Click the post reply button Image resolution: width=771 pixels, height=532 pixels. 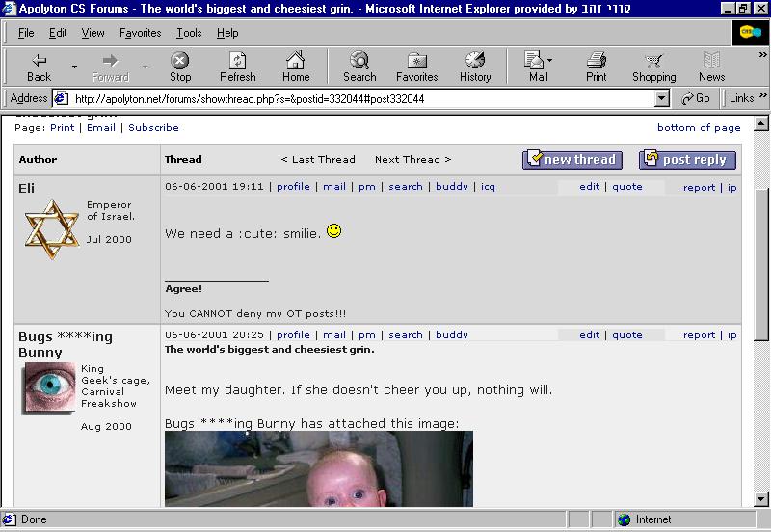(687, 160)
